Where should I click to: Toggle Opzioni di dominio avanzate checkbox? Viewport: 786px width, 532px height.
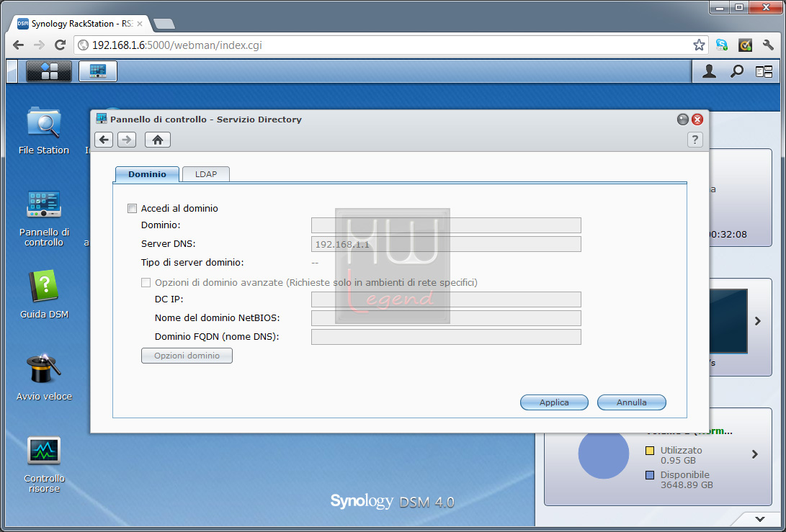click(146, 282)
